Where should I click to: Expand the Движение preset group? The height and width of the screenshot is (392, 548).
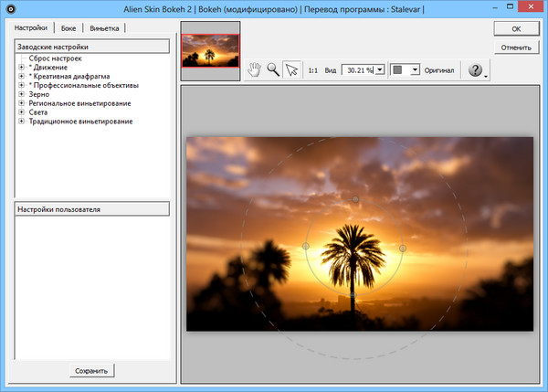tap(20, 68)
